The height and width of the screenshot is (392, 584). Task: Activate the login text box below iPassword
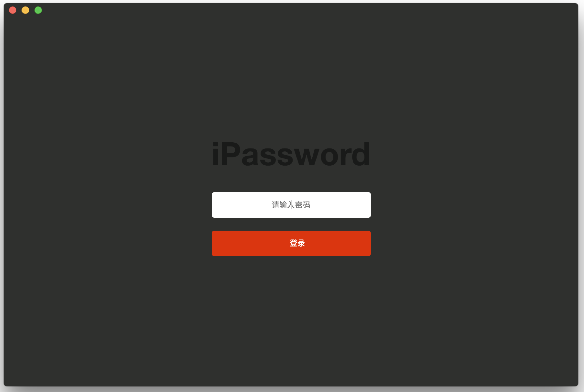(x=291, y=205)
